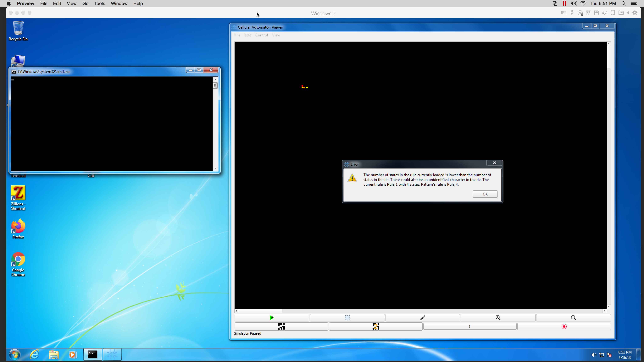Dismiss the Error dialog with OK
The width and height of the screenshot is (644, 362).
485,194
